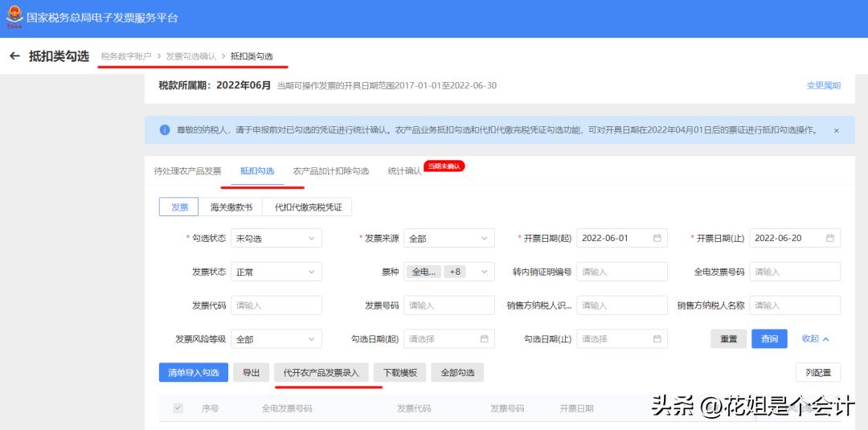Image resolution: width=868 pixels, height=430 pixels.
Task: Focus the 销售方纳税人名称 input field
Action: coord(795,305)
